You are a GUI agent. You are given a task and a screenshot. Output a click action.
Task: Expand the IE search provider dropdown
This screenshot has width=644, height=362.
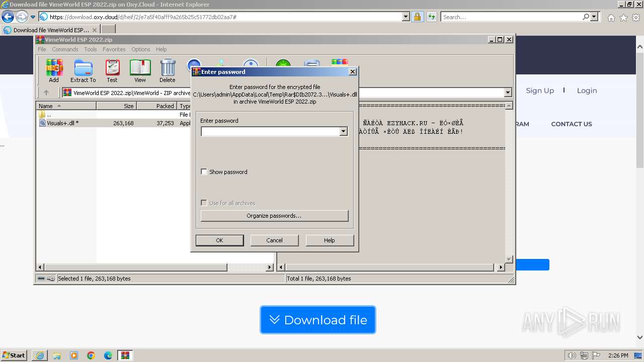point(594,17)
